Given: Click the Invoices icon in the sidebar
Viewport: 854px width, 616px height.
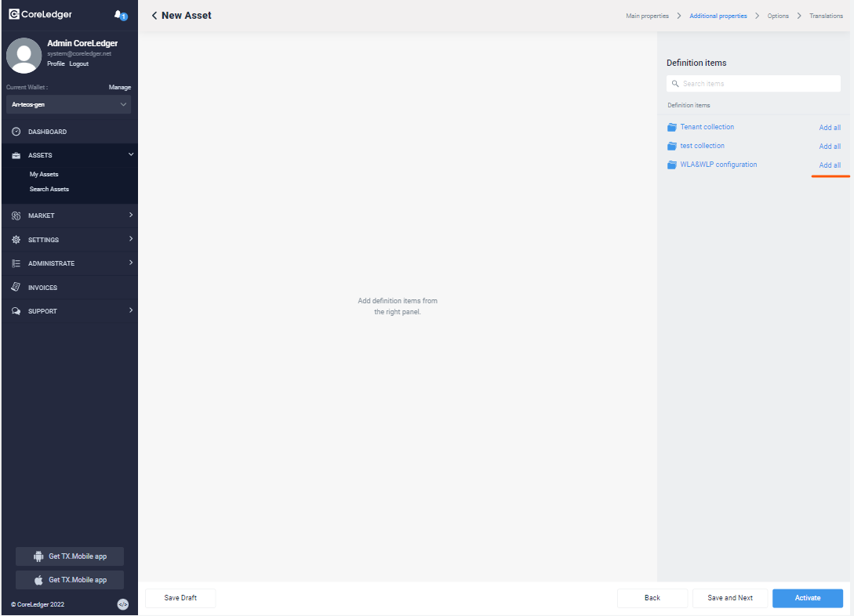Looking at the screenshot, I should (x=16, y=288).
